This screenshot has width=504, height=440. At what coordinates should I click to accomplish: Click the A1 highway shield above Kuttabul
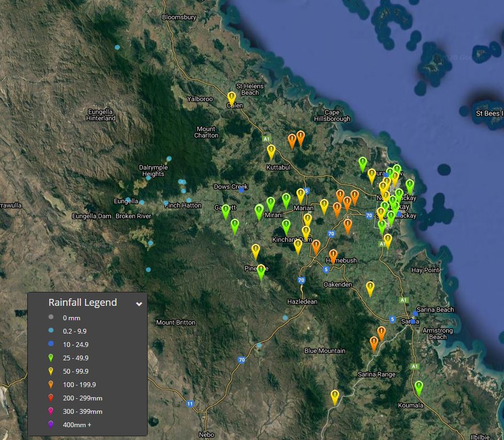click(266, 139)
